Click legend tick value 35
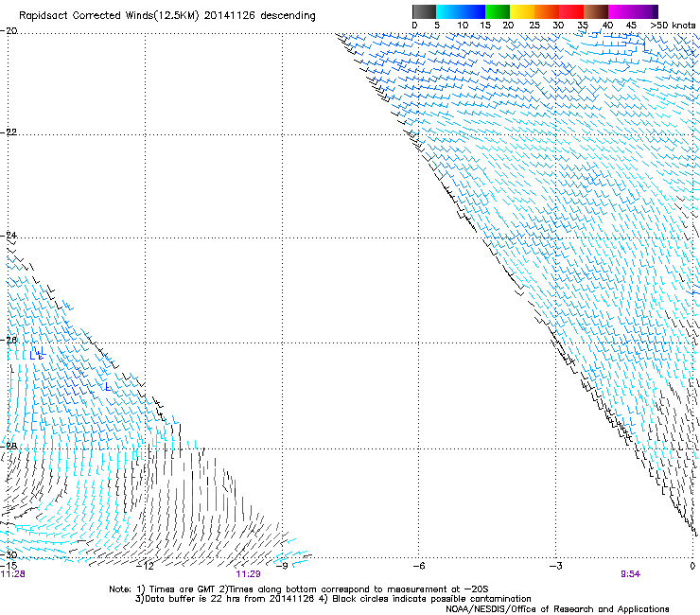Screen dimensions: 700x615 (x=583, y=26)
